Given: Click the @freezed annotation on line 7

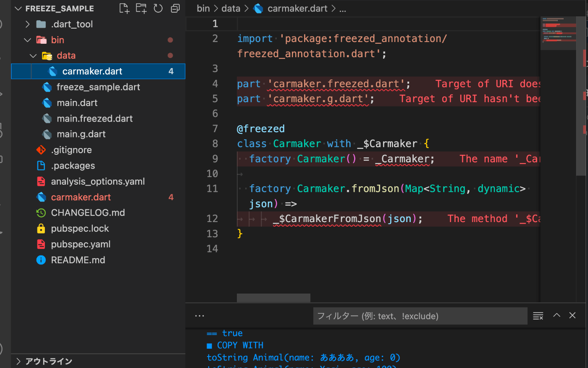Looking at the screenshot, I should pyautogui.click(x=261, y=129).
